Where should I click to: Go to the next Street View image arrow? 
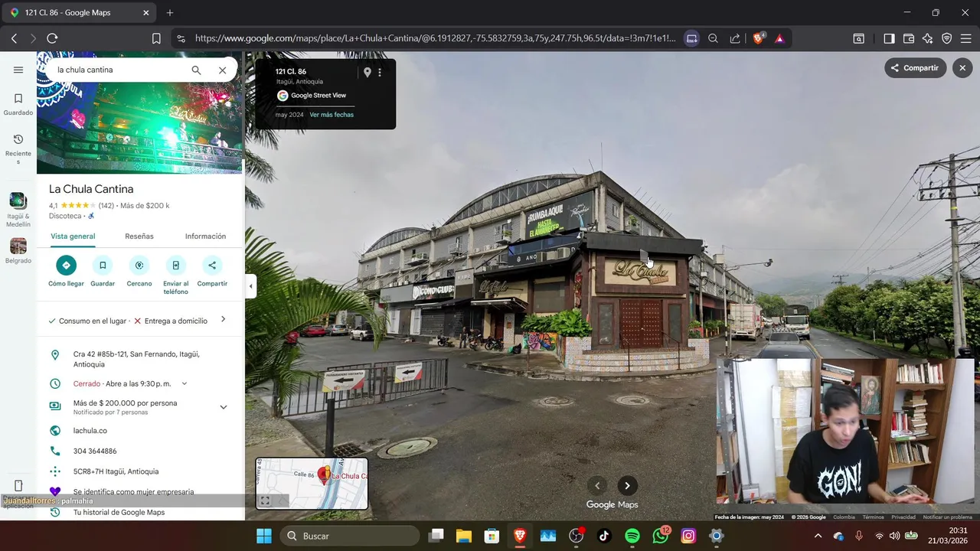tap(627, 485)
